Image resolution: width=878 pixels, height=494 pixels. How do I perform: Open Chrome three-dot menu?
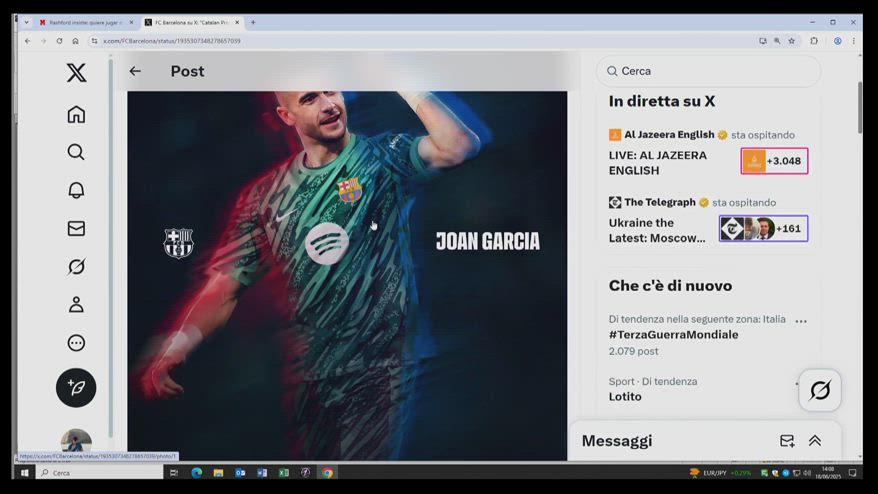coord(853,41)
